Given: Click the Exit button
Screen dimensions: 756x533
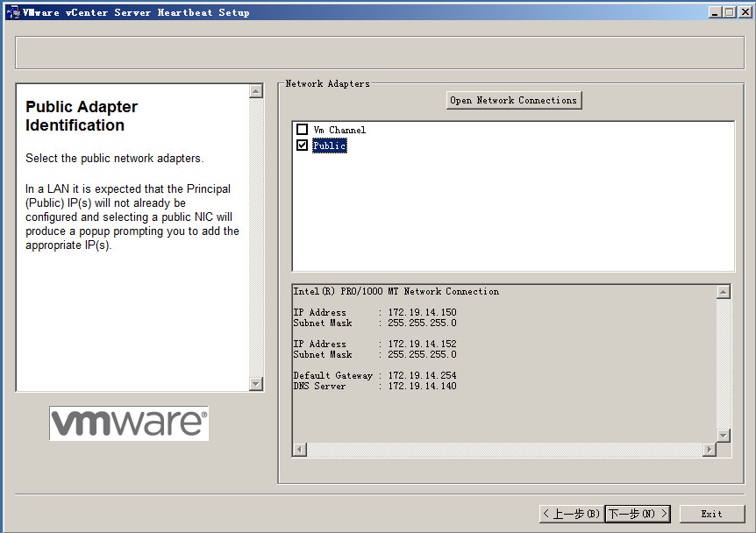Looking at the screenshot, I should tap(711, 514).
